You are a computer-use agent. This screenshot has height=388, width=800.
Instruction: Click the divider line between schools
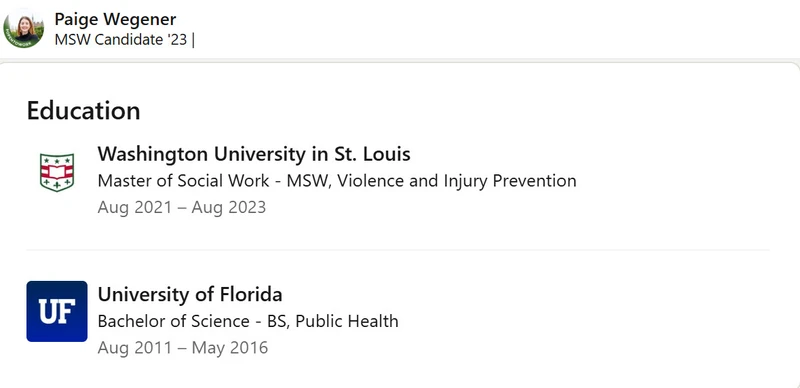point(398,250)
